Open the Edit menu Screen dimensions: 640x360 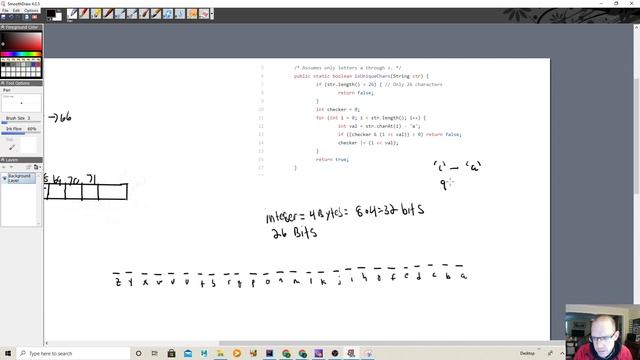pyautogui.click(x=16, y=10)
